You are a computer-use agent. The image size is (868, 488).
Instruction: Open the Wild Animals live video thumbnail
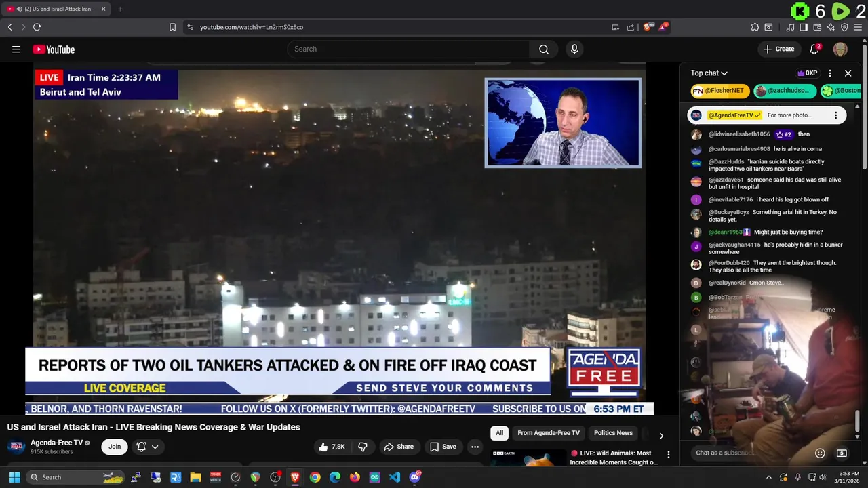click(528, 458)
